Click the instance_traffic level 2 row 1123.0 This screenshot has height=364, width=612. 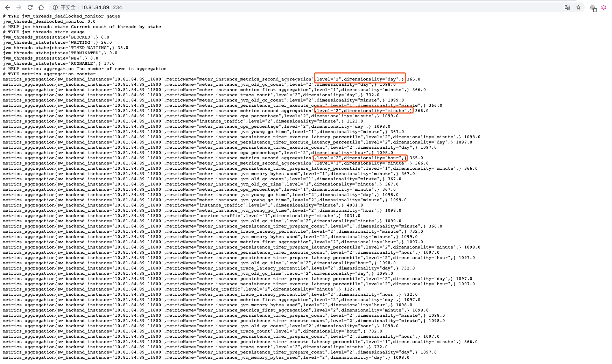pyautogui.click(x=183, y=121)
